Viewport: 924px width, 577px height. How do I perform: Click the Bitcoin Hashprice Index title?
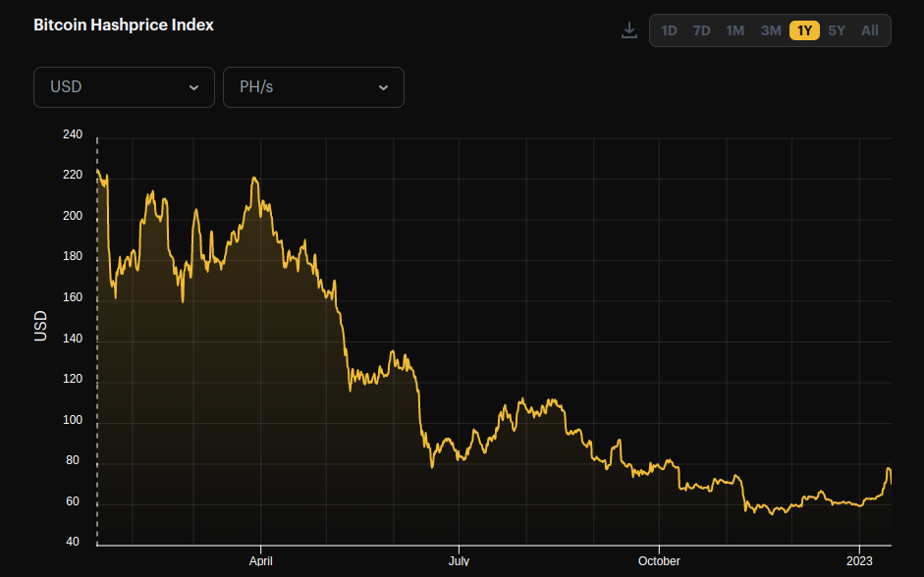[124, 25]
